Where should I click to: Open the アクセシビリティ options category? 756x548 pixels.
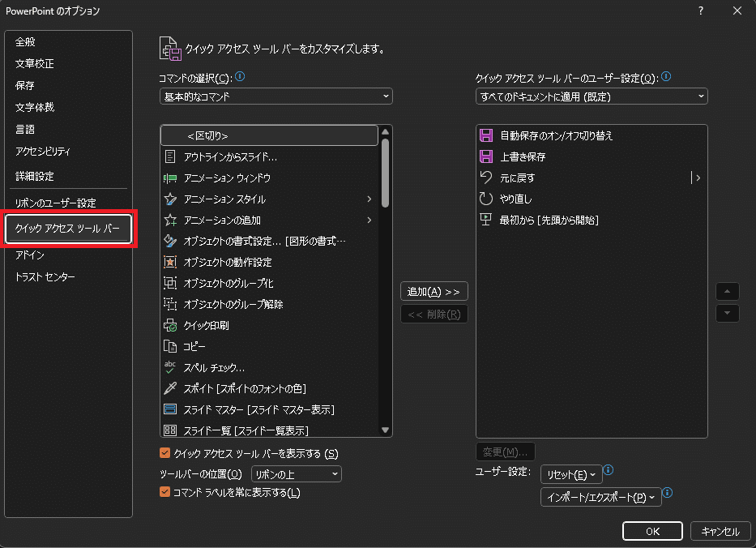(43, 151)
